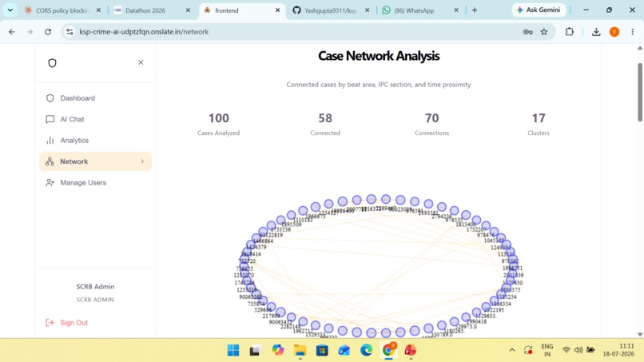Open Manage Users page

coord(95,182)
